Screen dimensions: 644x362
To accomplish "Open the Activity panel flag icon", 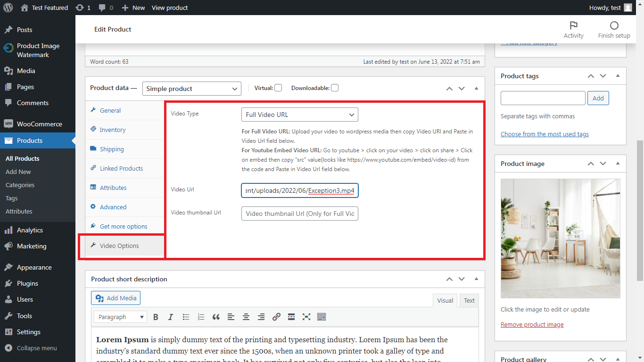I will (574, 25).
